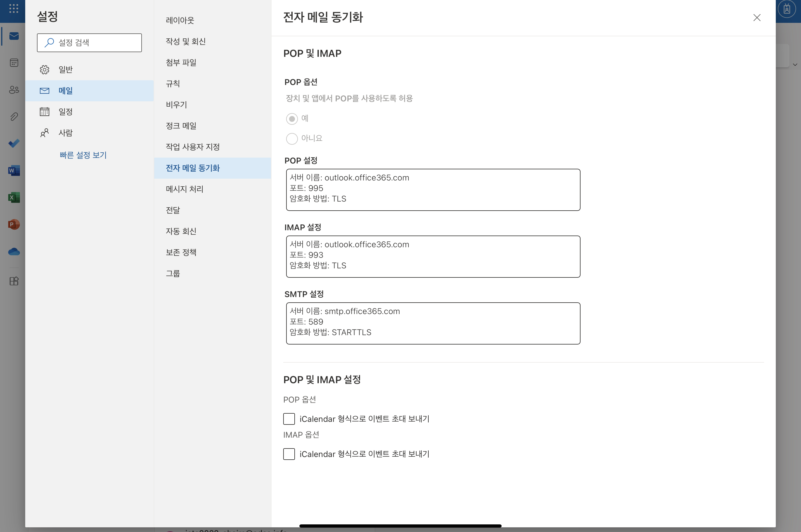Image resolution: width=801 pixels, height=532 pixels.
Task: Close the settings dialog
Action: tap(756, 18)
